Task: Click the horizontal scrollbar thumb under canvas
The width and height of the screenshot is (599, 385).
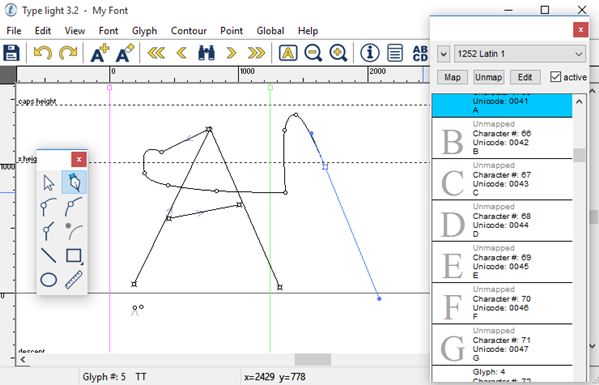Action: (x=313, y=359)
